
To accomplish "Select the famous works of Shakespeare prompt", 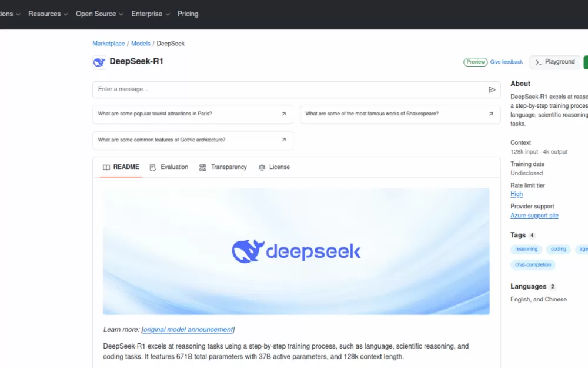I will click(x=400, y=114).
